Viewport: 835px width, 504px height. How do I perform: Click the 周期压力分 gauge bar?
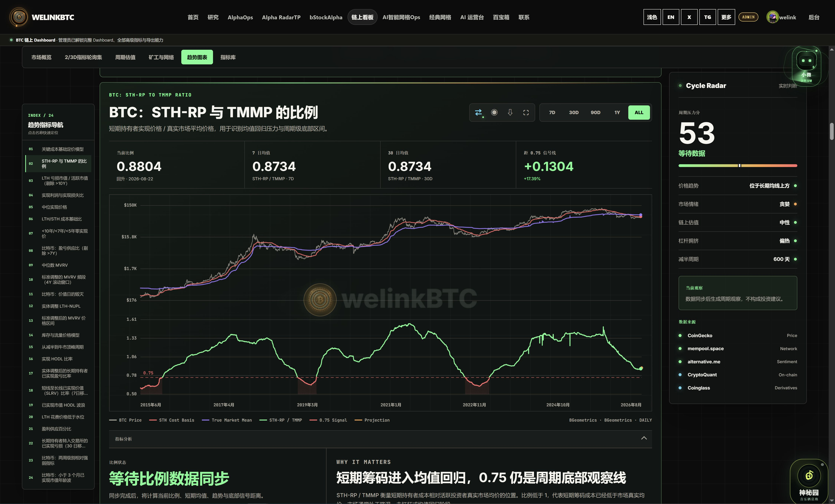pos(738,166)
